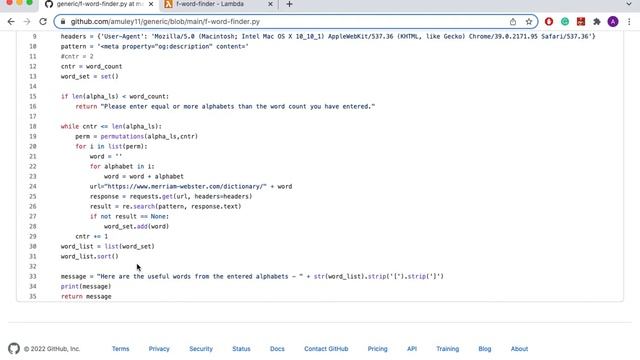The image size is (640, 360).
Task: Select the generic/f-word-finder.py GitHub tab
Action: [x=99, y=4]
